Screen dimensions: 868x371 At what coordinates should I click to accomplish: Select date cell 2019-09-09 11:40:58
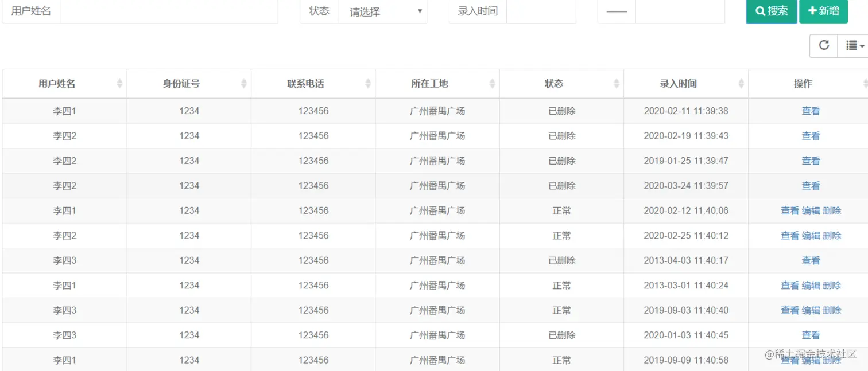tap(686, 360)
